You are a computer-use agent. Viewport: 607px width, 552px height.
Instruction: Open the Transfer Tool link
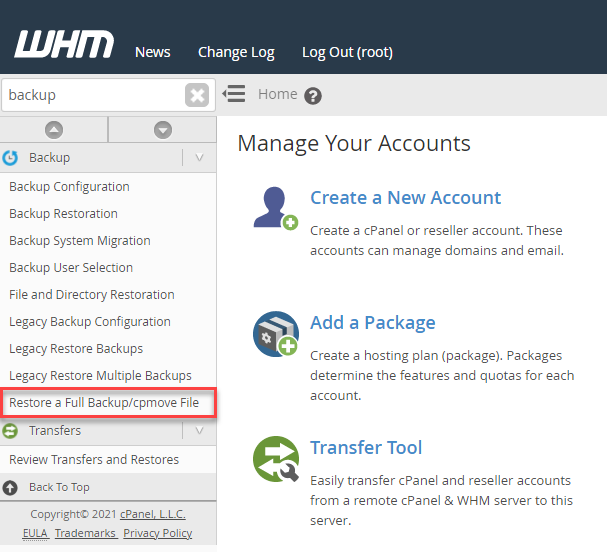tap(366, 448)
